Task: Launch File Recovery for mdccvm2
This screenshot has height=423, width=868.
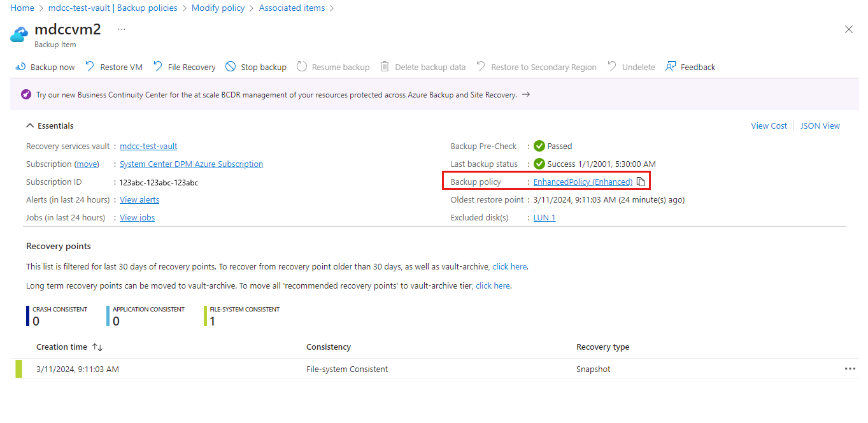Action: point(184,66)
